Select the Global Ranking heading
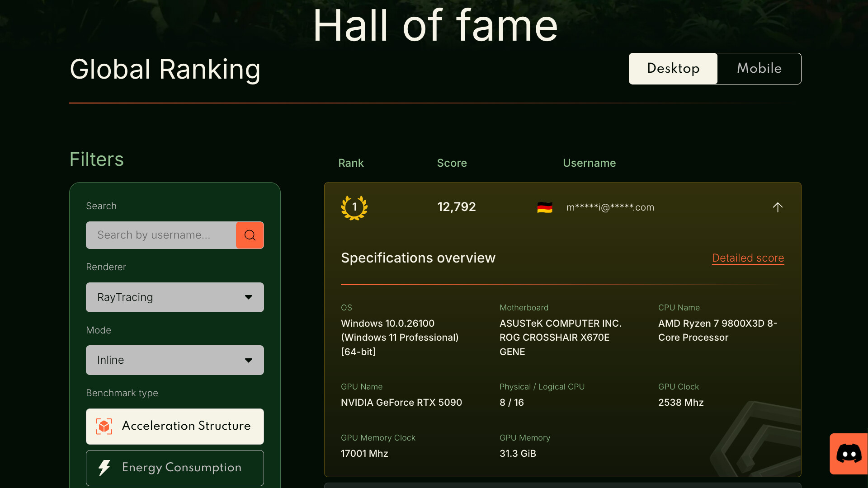 [165, 69]
